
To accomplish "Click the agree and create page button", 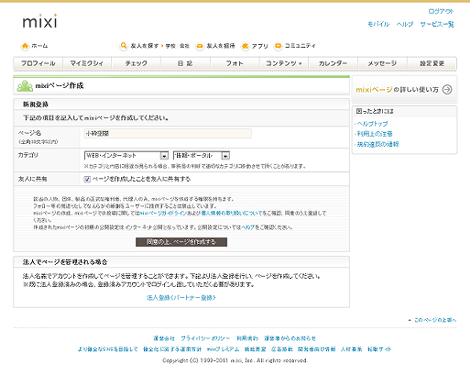I will [181, 242].
